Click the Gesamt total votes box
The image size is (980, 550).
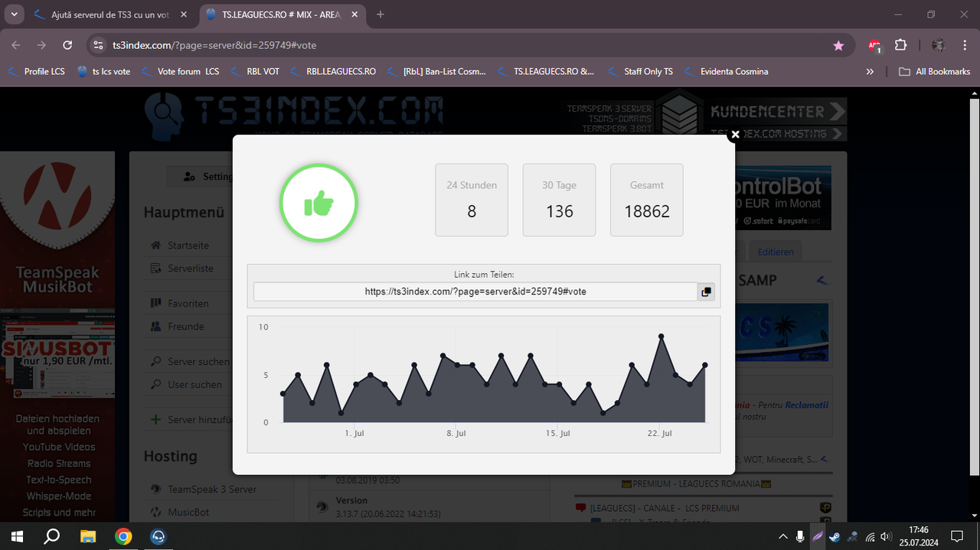(647, 200)
